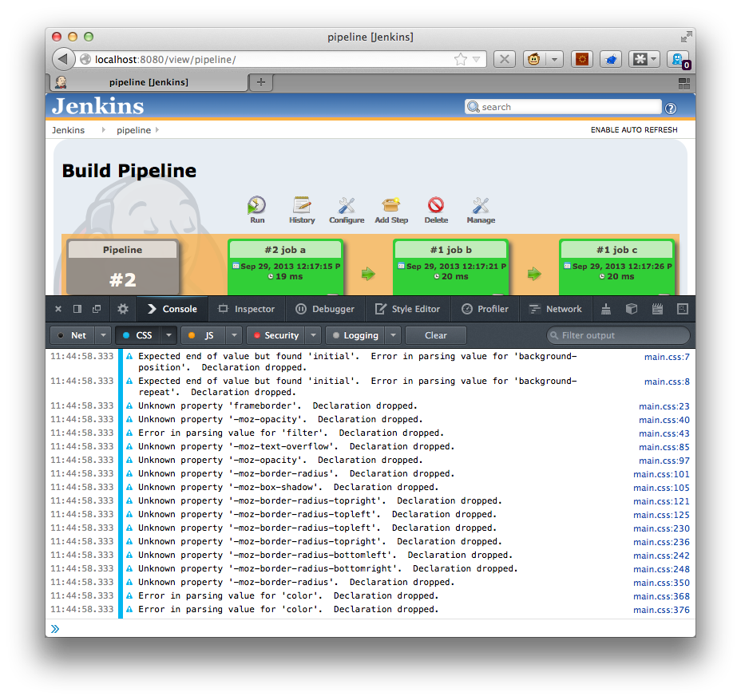Click the console input prompt chevrons

pyautogui.click(x=55, y=629)
